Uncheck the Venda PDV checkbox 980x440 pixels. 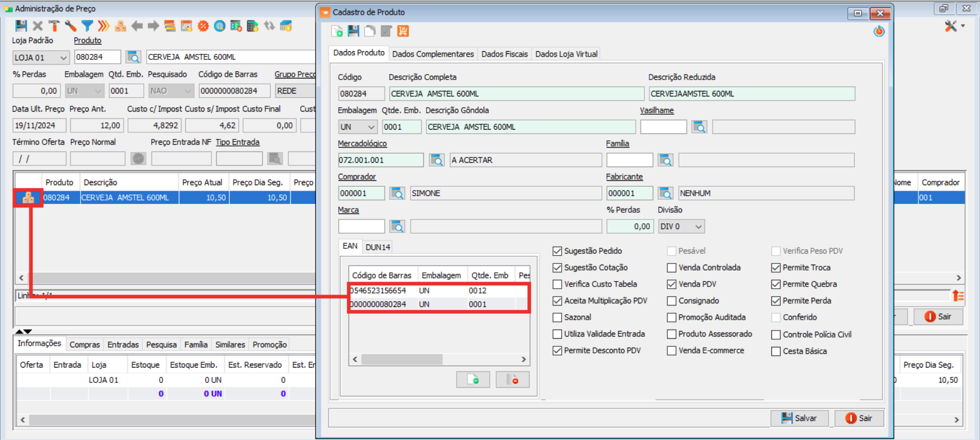pyautogui.click(x=672, y=284)
